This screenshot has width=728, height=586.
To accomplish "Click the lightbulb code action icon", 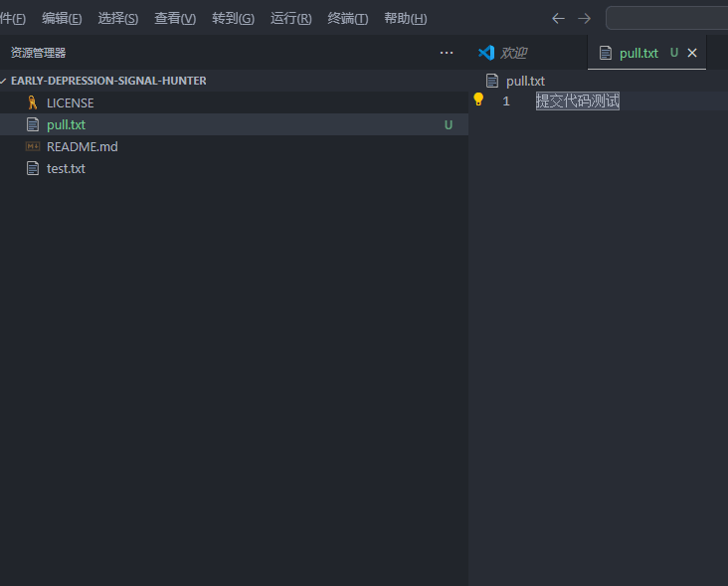I will pyautogui.click(x=478, y=99).
